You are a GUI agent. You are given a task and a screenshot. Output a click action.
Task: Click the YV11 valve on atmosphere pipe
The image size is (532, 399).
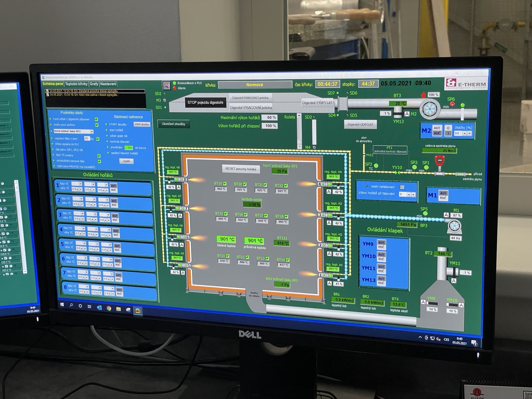click(364, 155)
